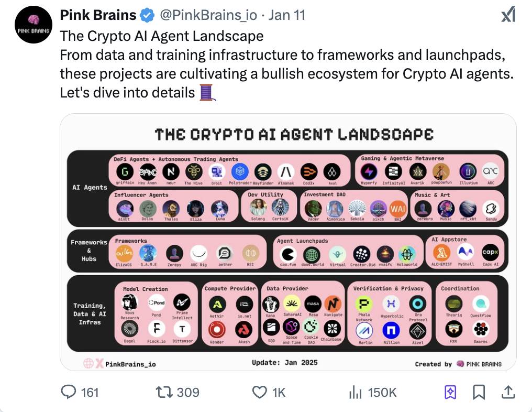Open the Crypto AI Agent Landscape image title
The height and width of the screenshot is (412, 532).
tap(294, 135)
